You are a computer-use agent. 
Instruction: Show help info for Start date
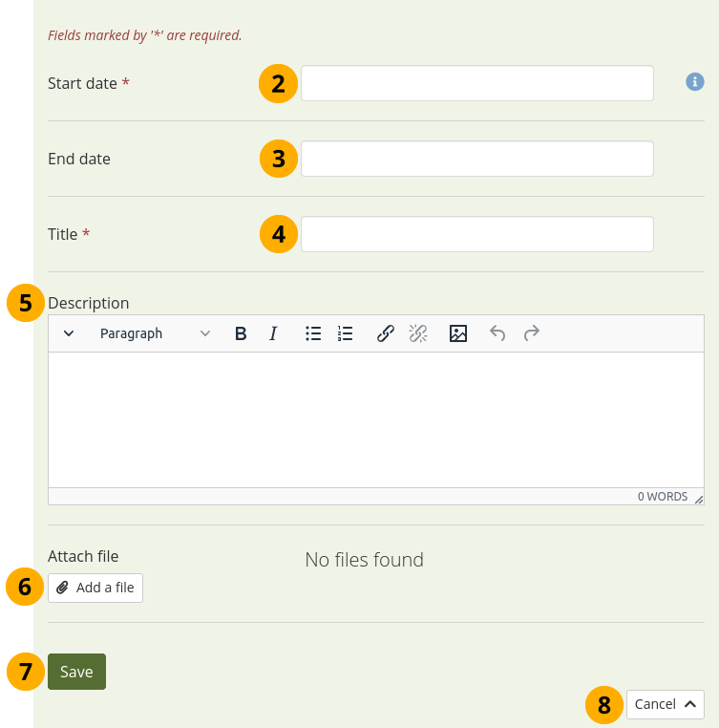695,83
